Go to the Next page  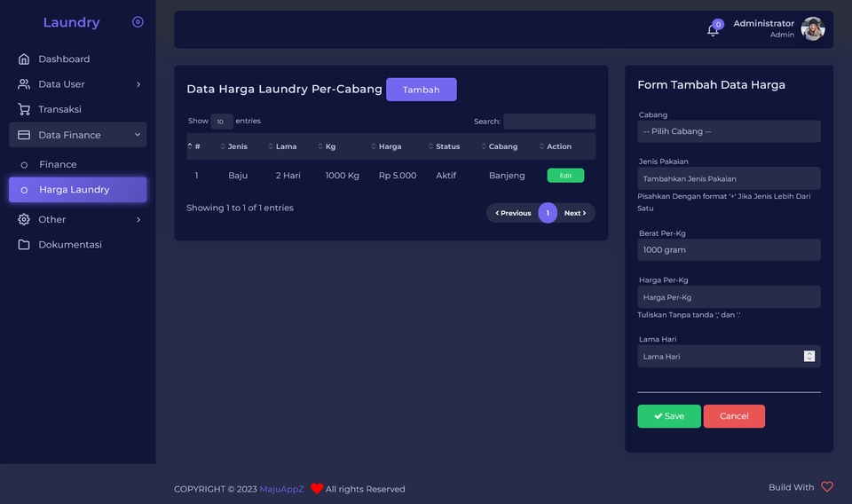575,213
